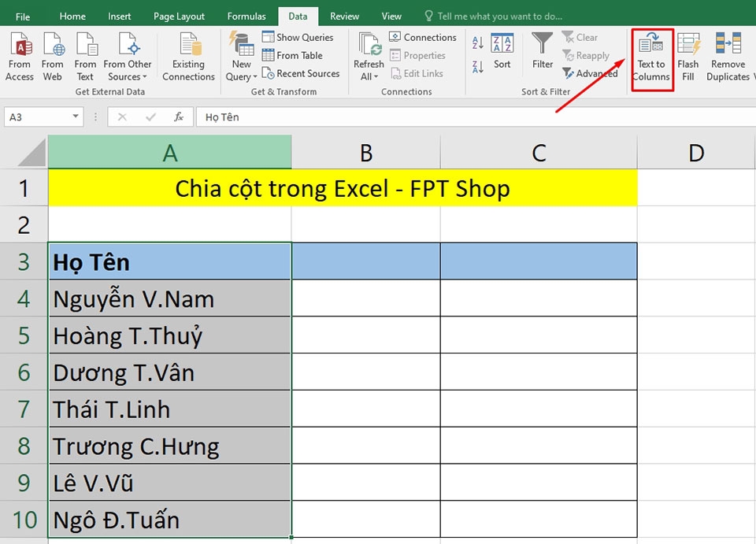Click the Cancel X formula button

pos(123,117)
